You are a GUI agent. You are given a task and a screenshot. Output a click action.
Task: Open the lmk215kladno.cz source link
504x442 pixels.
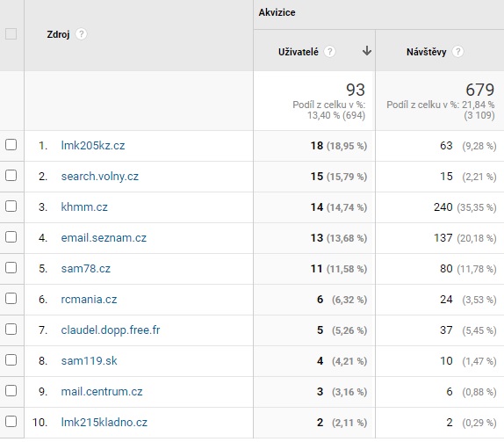[x=104, y=422]
